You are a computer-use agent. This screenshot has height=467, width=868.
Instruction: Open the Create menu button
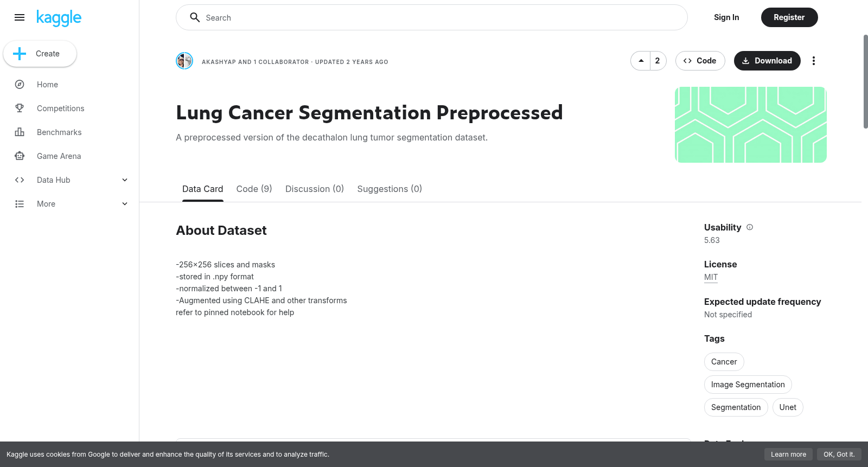[x=40, y=54]
